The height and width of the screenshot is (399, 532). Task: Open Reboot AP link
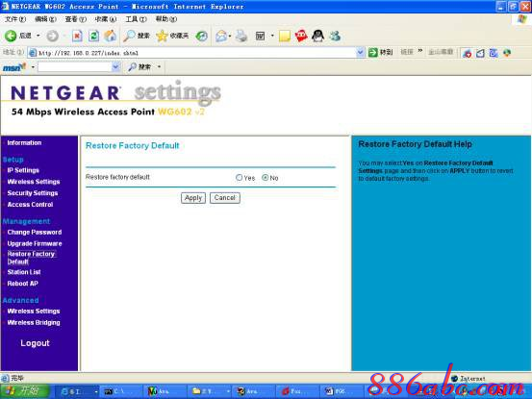[23, 284]
